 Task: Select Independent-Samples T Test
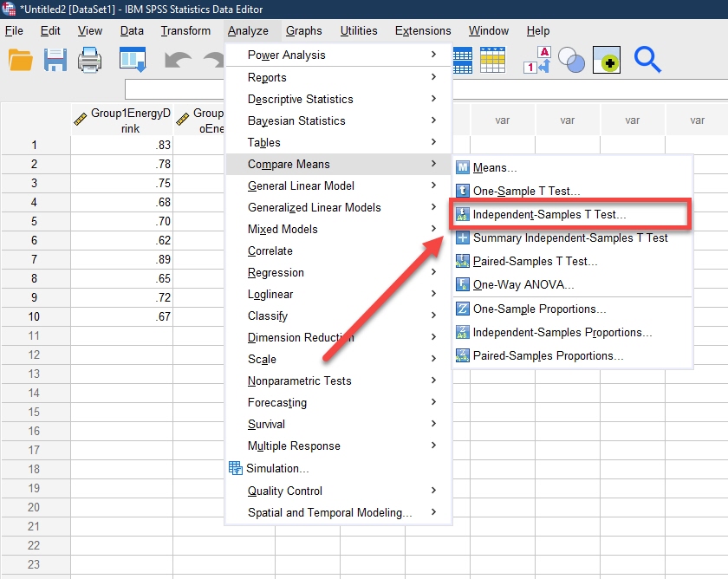click(549, 214)
